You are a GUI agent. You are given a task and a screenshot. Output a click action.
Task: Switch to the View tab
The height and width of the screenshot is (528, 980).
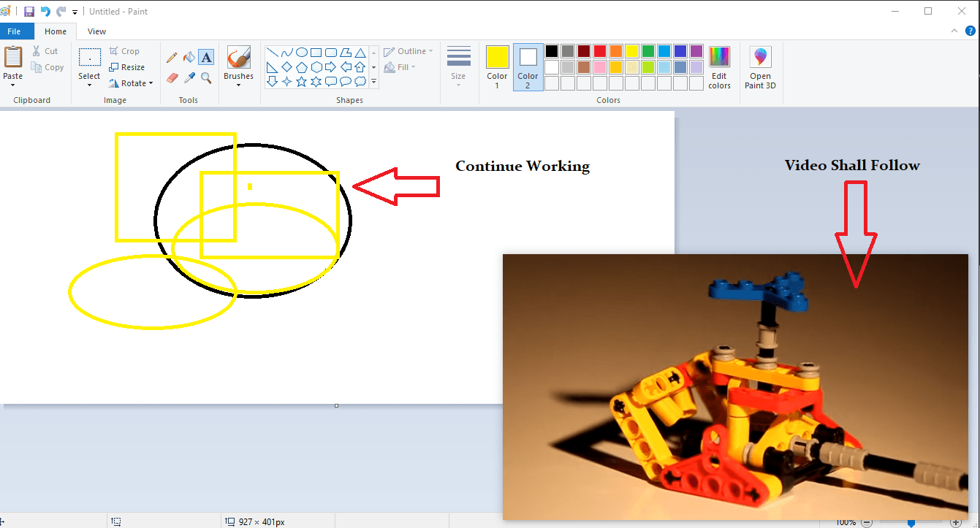(x=96, y=31)
